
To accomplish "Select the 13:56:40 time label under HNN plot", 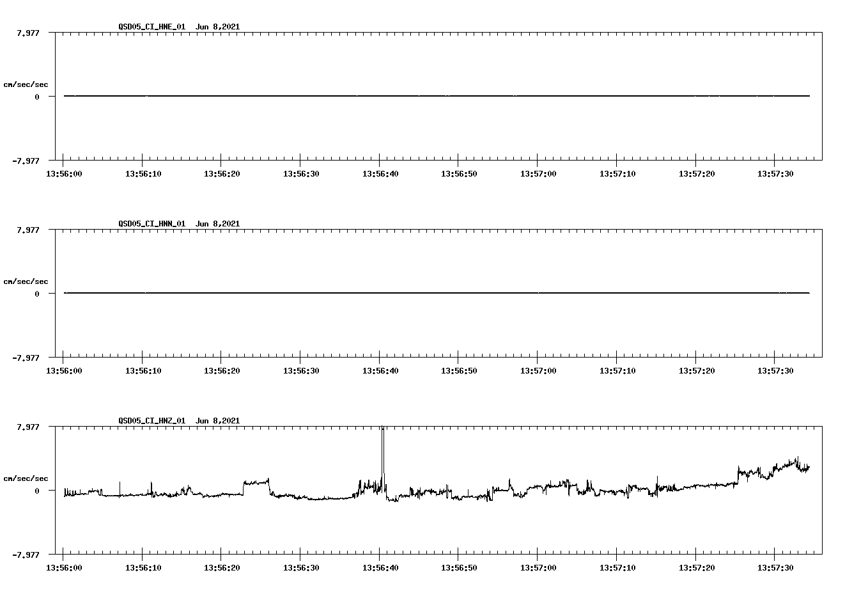I will pos(380,370).
